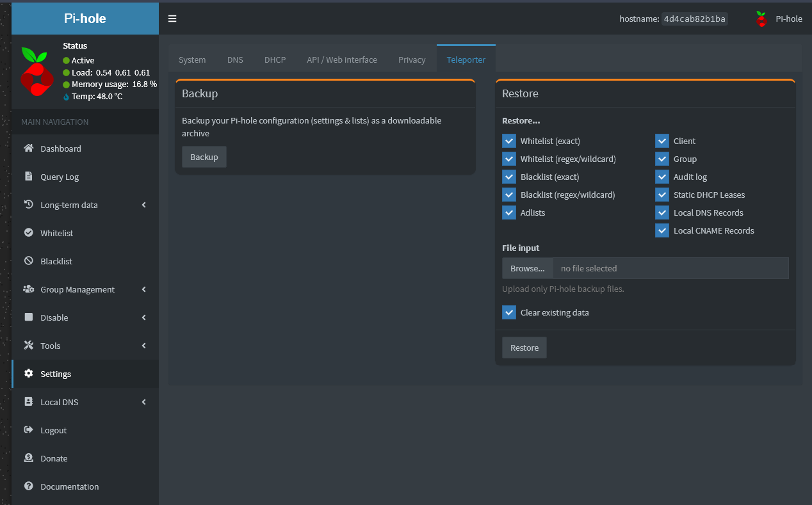
Task: Expand the Tools submenu chevron
Action: [144, 346]
